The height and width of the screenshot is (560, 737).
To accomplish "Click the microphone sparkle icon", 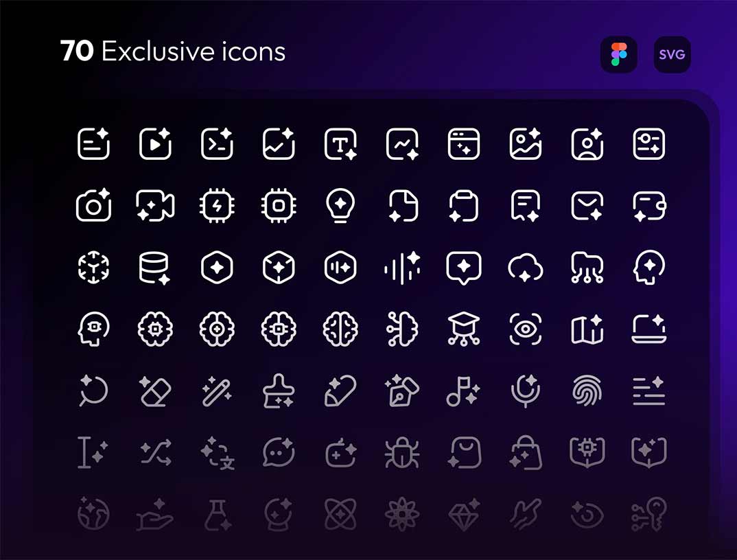I will click(526, 390).
